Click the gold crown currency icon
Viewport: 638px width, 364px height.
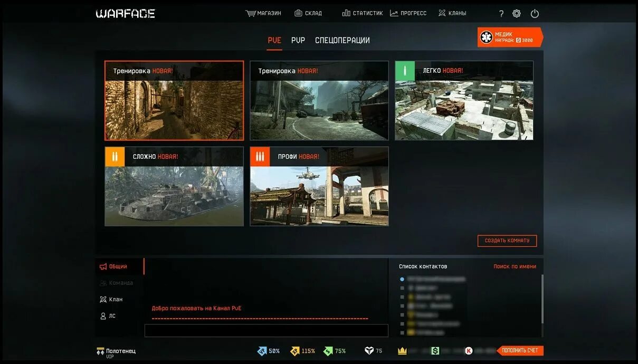click(402, 351)
